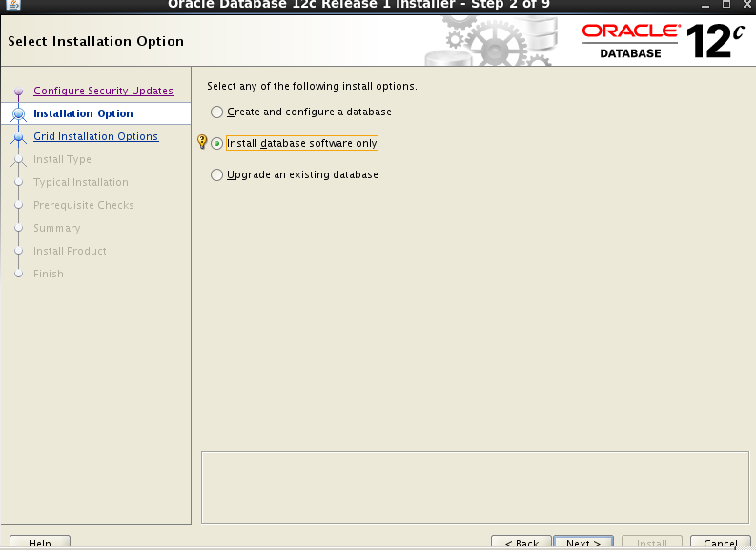Click the Install Product step label
This screenshot has width=756, height=550.
(x=70, y=251)
